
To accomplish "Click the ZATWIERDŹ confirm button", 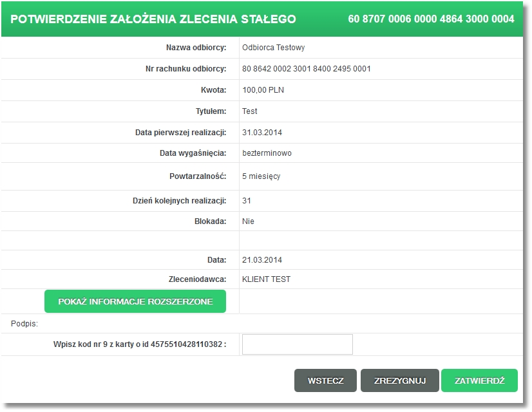I will click(479, 380).
